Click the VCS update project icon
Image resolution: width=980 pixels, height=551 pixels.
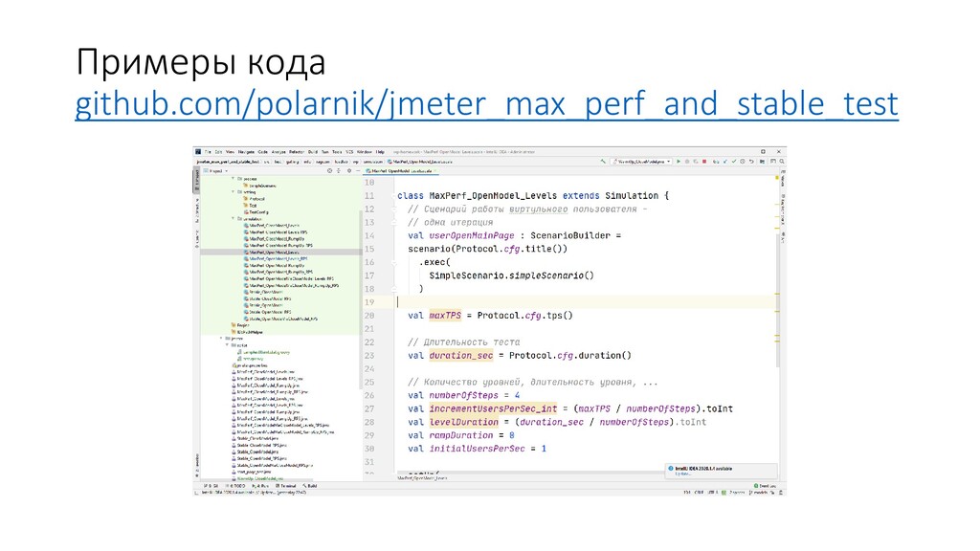pyautogui.click(x=725, y=161)
